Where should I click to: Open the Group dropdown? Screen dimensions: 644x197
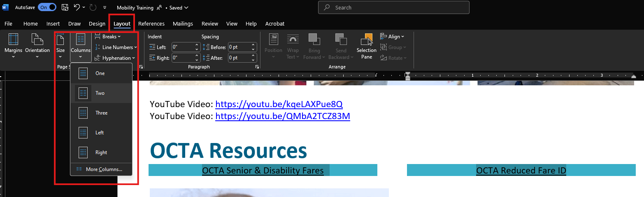[393, 47]
